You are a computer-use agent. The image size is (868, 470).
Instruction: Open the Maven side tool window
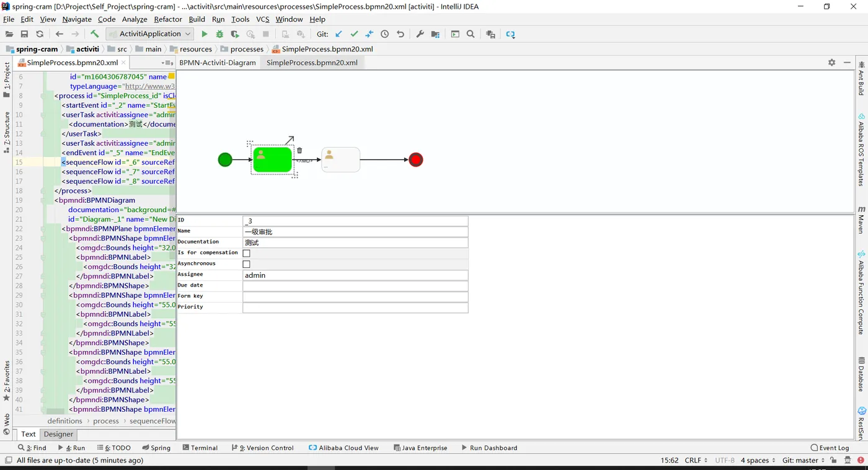tap(861, 219)
